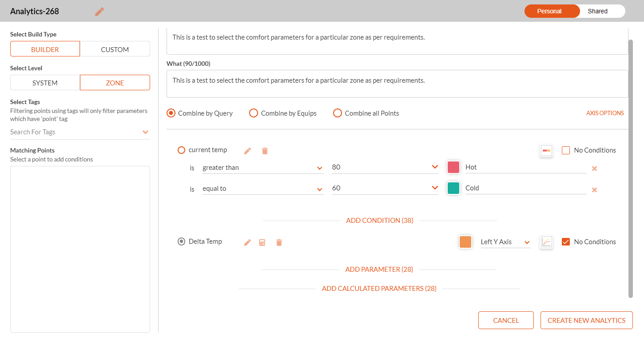Click the Cold label input field
This screenshot has width=644, height=342.
click(x=526, y=188)
